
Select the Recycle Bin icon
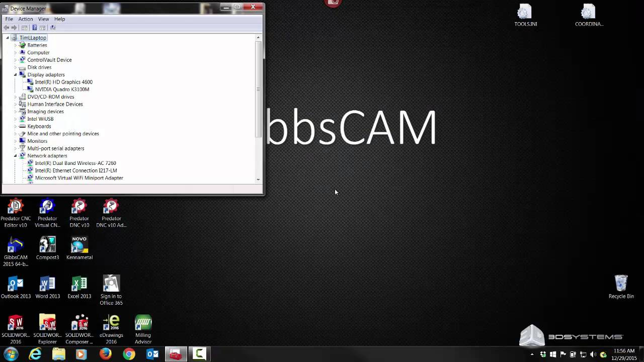621,287
